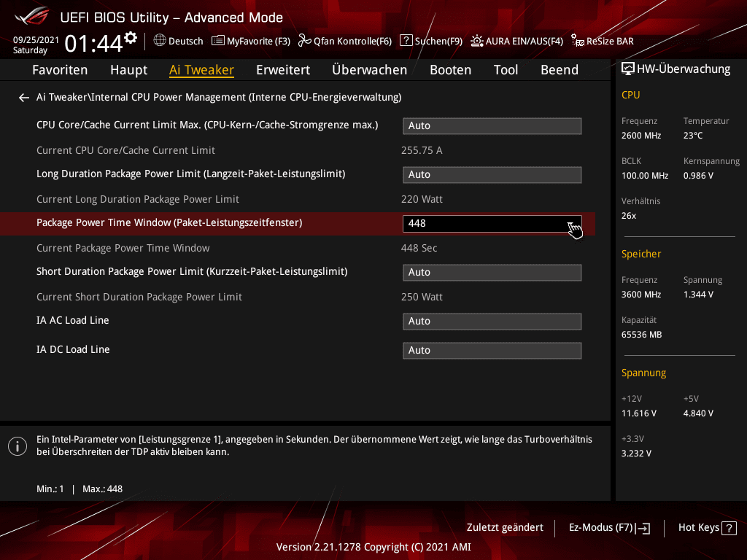Click BCLK 100.00 MHz value

(x=645, y=176)
